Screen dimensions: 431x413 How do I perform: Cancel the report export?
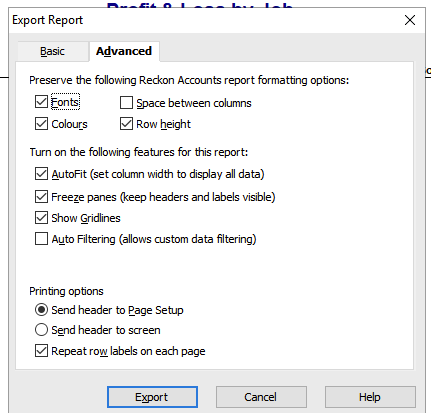(261, 397)
